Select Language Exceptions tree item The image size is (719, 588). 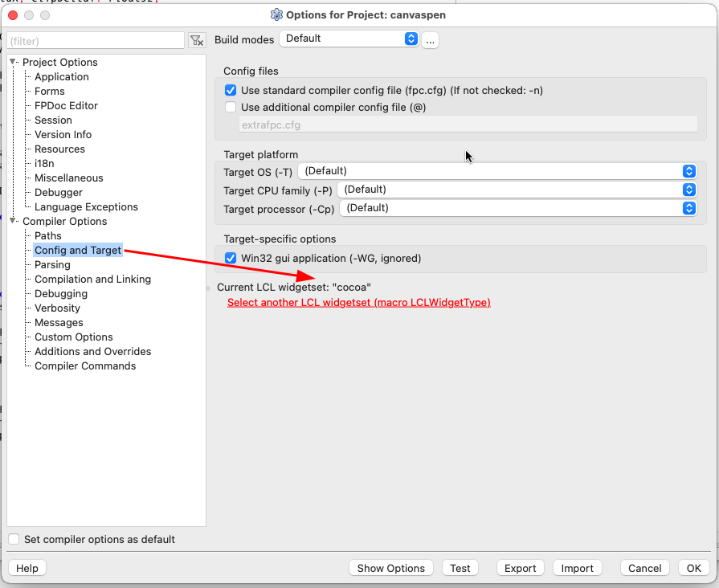[x=86, y=207]
